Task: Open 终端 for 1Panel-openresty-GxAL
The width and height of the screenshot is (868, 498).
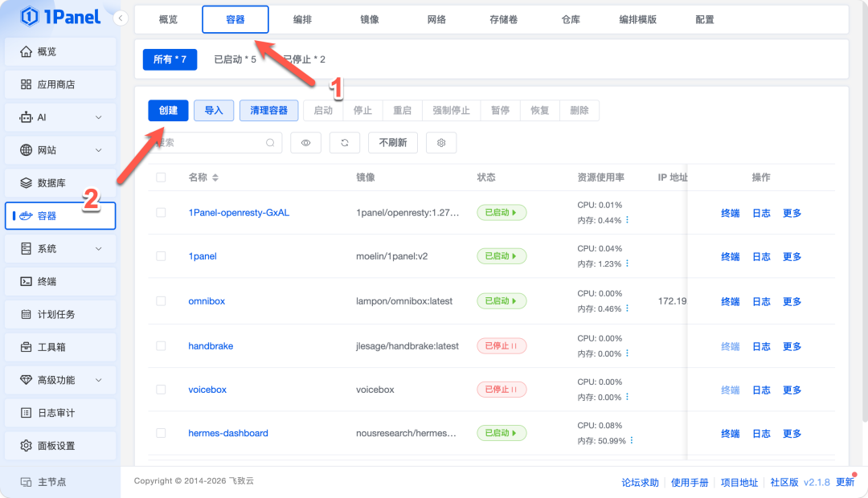Action: 730,213
